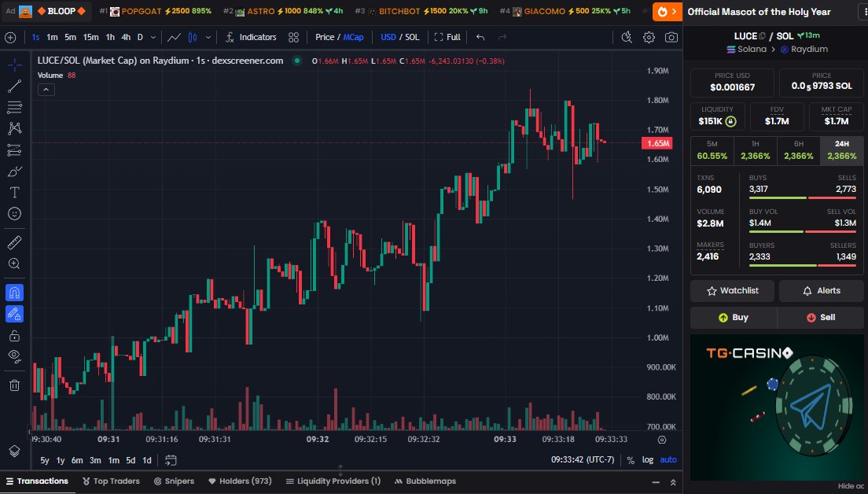
Task: Enter Full screen chart mode
Action: pos(447,37)
